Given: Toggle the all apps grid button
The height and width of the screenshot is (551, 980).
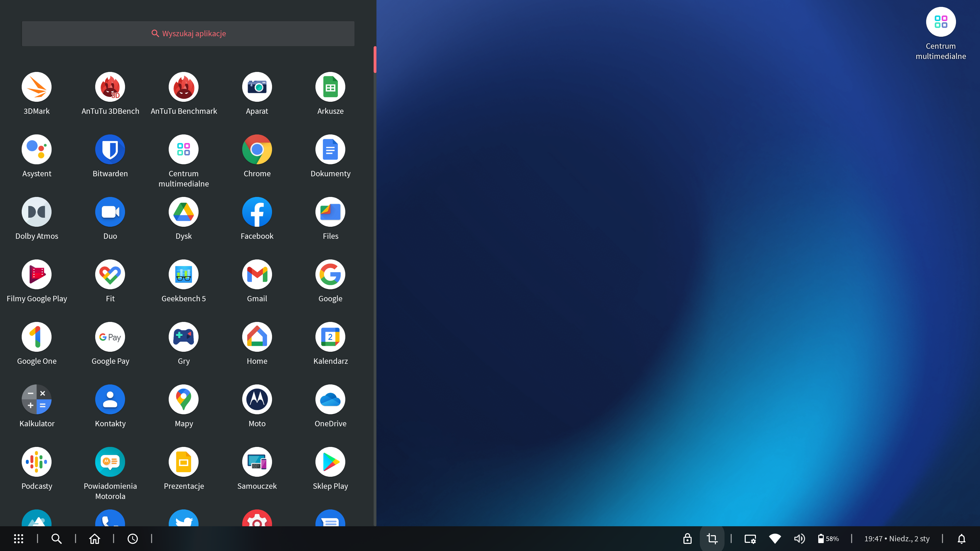Looking at the screenshot, I should (19, 539).
